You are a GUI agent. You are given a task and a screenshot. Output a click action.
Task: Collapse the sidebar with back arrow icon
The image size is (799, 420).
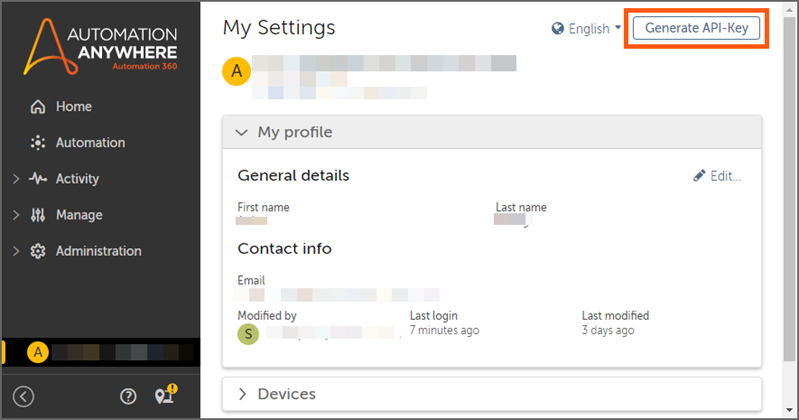(x=23, y=396)
